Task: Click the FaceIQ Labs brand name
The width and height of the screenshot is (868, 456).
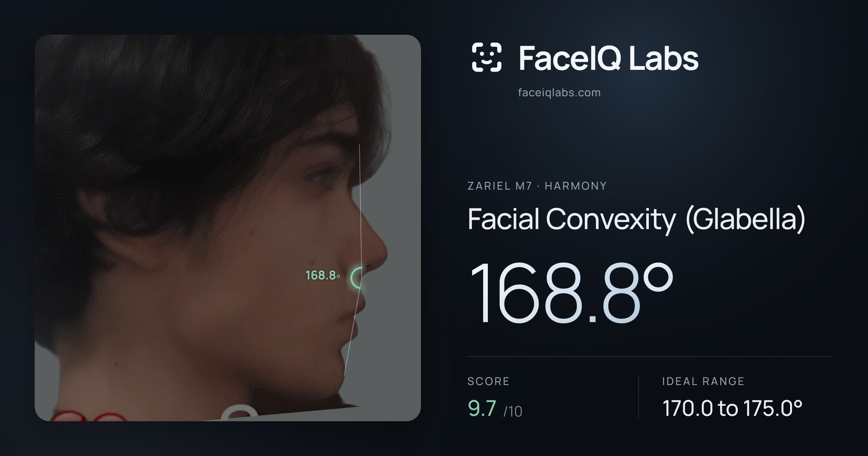Action: click(x=608, y=58)
